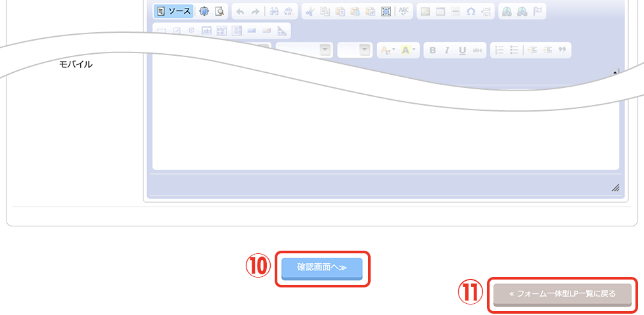Toggle the ソース (Source) view button
The height and width of the screenshot is (315, 644).
(173, 12)
